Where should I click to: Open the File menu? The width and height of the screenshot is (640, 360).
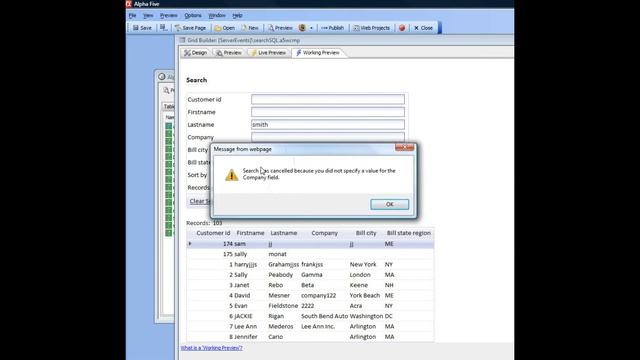[132, 16]
